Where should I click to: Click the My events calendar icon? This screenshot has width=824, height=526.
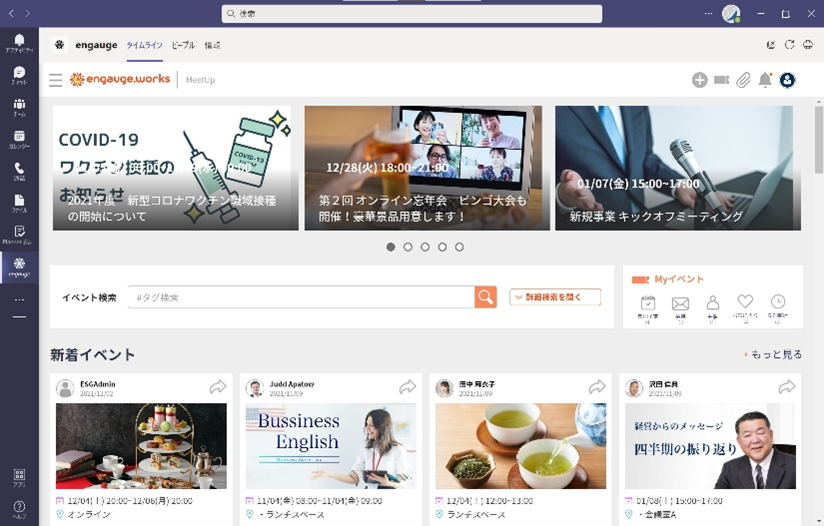click(x=648, y=303)
